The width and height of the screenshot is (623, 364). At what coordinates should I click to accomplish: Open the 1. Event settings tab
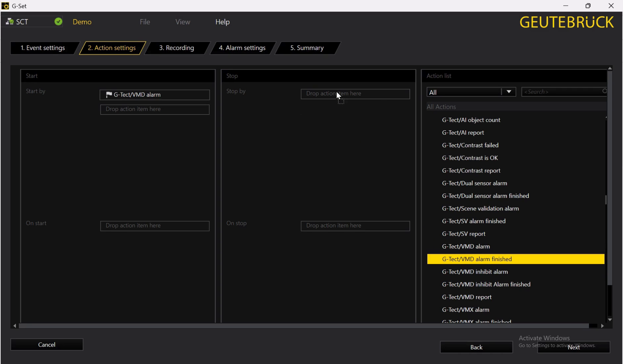tap(43, 48)
